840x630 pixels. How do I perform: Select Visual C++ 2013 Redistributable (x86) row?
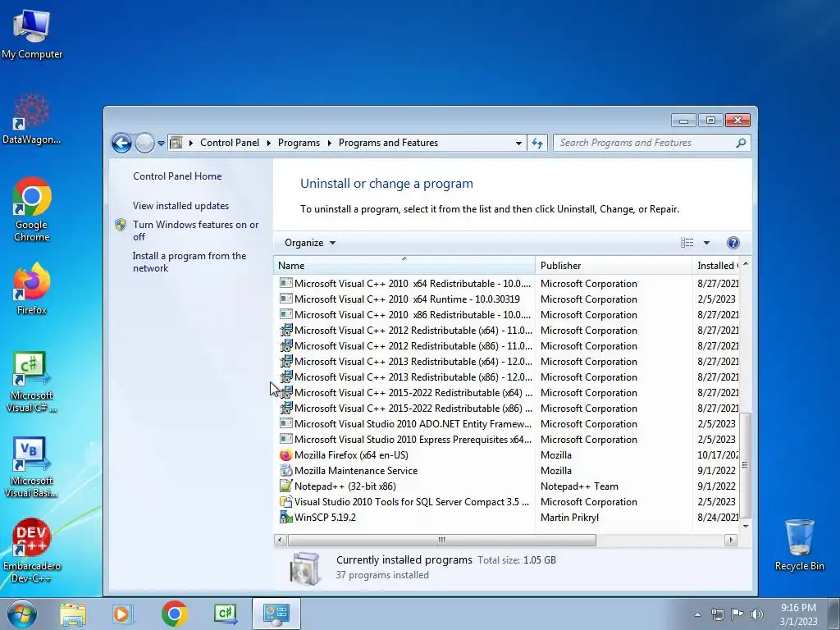point(506,377)
